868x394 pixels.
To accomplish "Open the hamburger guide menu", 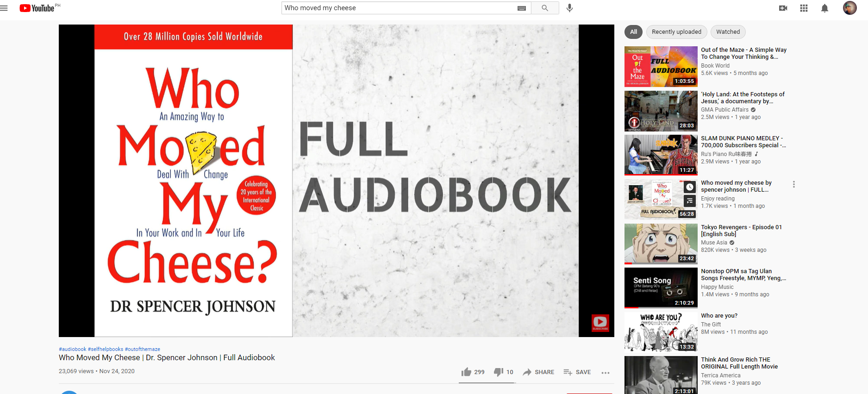I will 4,8.
